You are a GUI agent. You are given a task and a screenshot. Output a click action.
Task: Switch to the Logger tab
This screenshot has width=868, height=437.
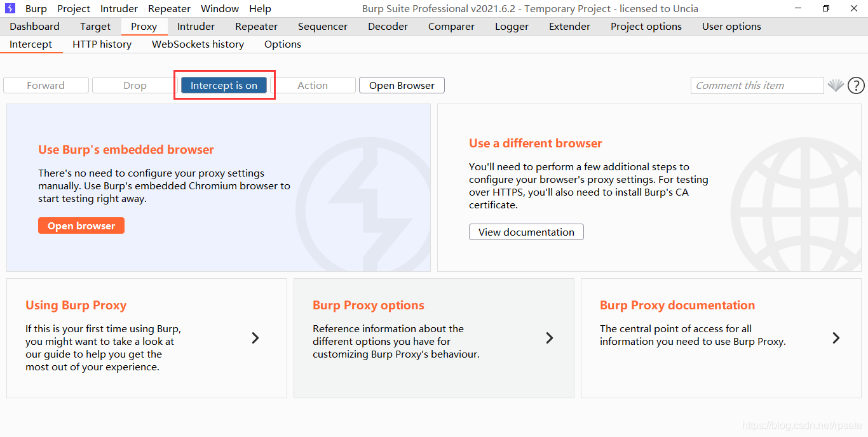[512, 27]
